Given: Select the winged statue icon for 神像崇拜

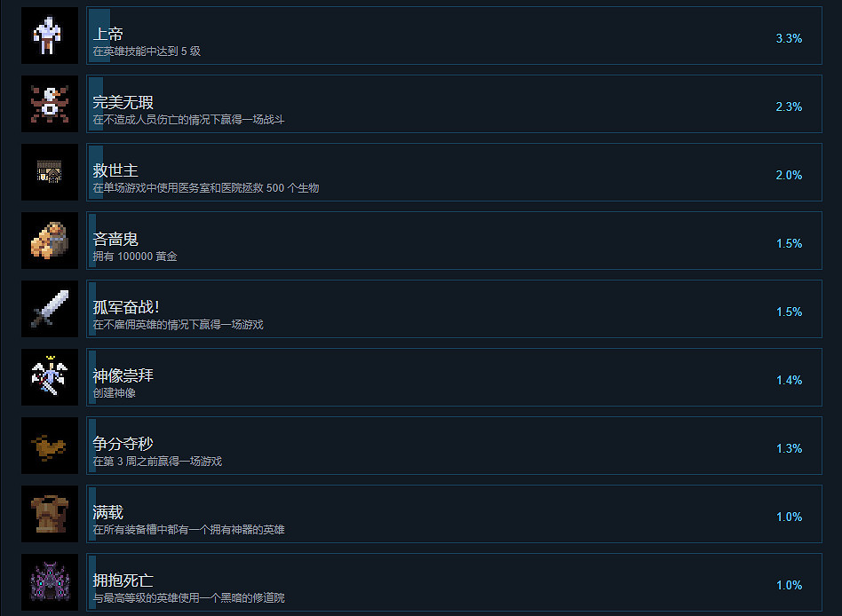Looking at the screenshot, I should [x=50, y=377].
